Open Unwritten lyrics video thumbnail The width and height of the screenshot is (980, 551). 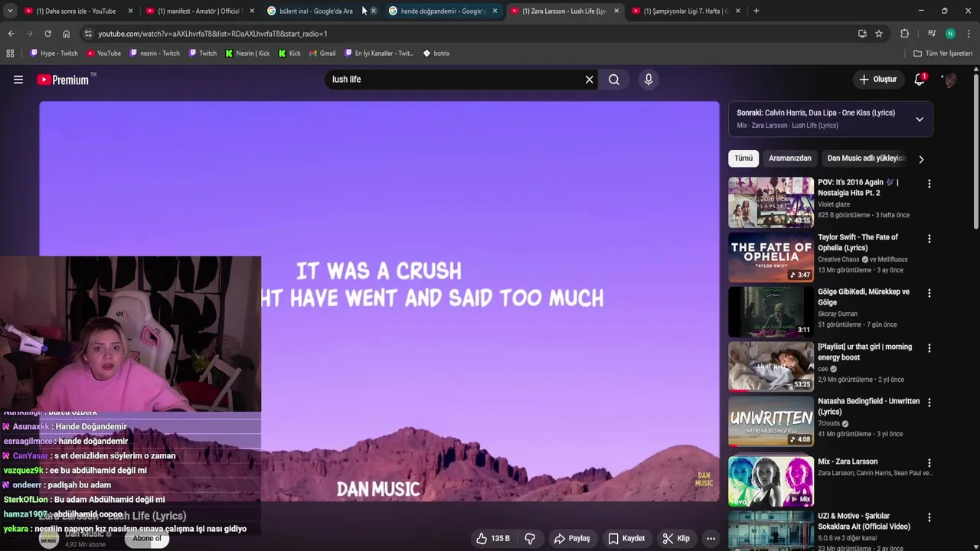click(771, 421)
